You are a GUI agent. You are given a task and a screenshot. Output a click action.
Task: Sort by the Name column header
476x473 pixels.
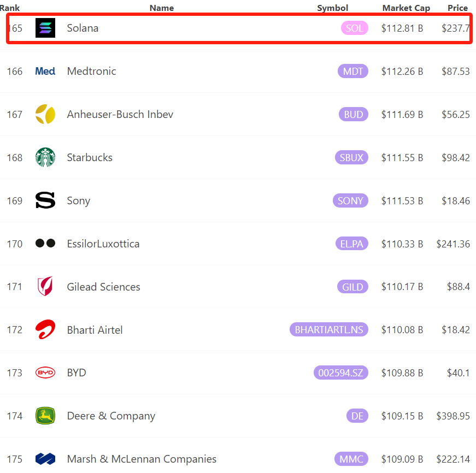point(162,8)
